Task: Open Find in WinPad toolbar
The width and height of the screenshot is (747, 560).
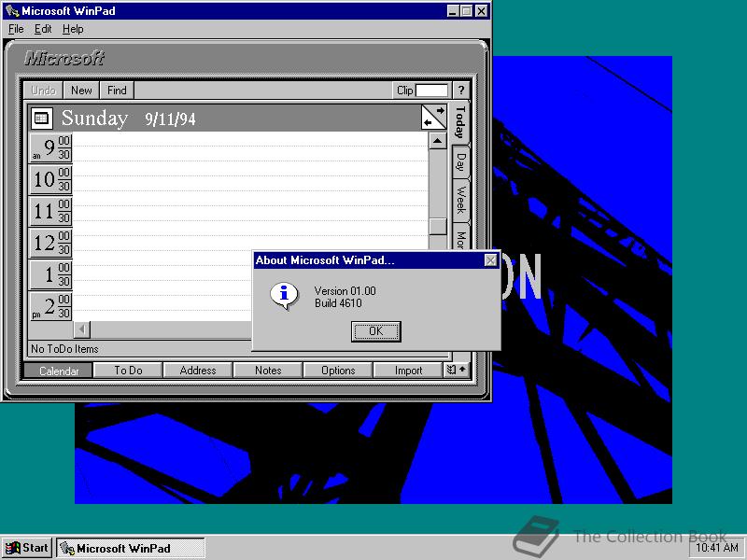Action: point(117,90)
